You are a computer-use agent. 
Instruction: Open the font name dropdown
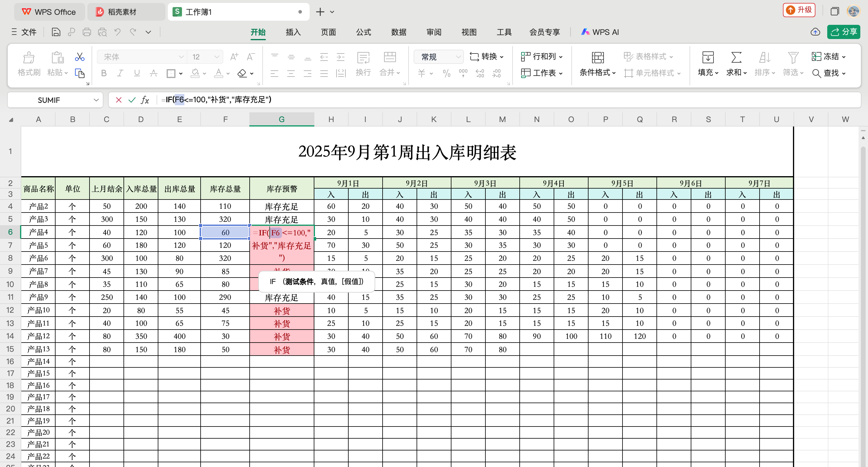[181, 57]
